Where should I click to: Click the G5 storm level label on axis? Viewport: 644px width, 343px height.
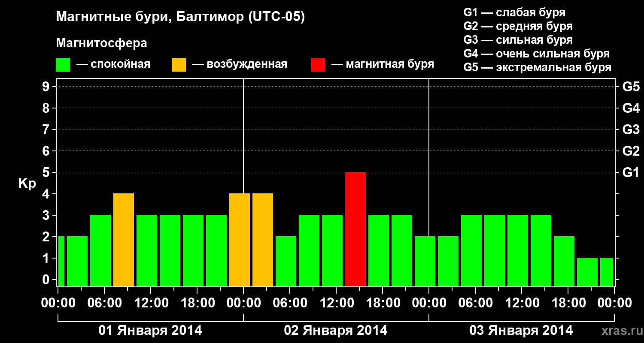(x=631, y=87)
